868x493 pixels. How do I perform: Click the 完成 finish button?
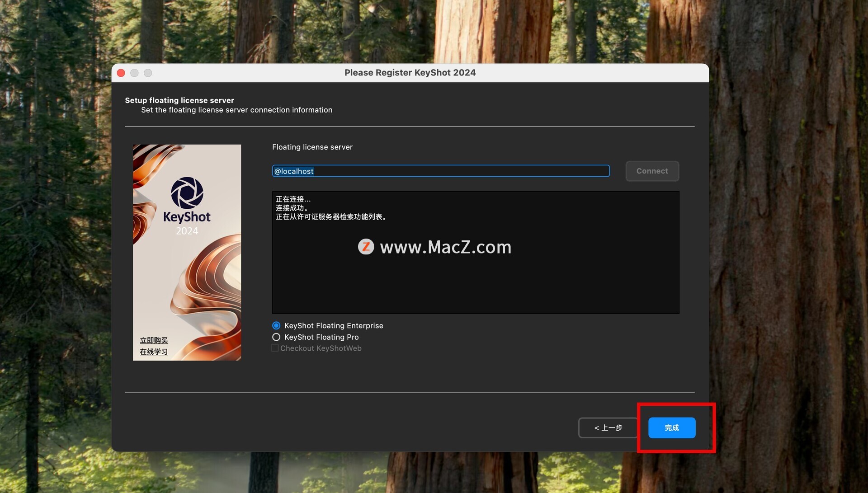(x=672, y=427)
